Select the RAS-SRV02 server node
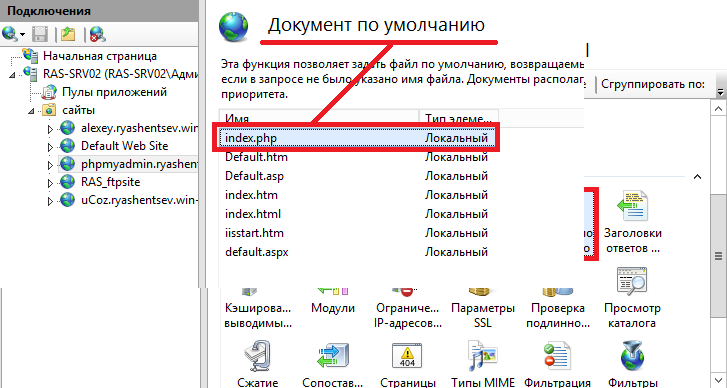Viewport: 727px width, 388px height. [x=121, y=74]
